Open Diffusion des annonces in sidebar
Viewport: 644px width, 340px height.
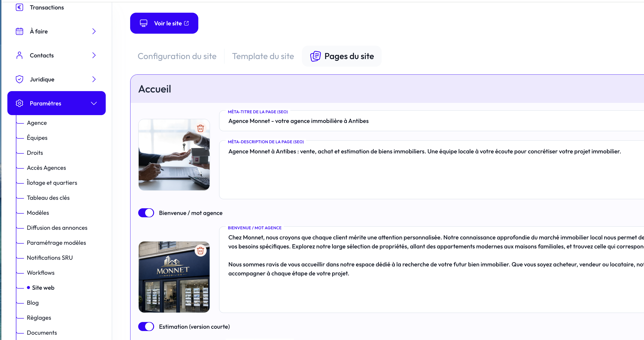pyautogui.click(x=57, y=228)
